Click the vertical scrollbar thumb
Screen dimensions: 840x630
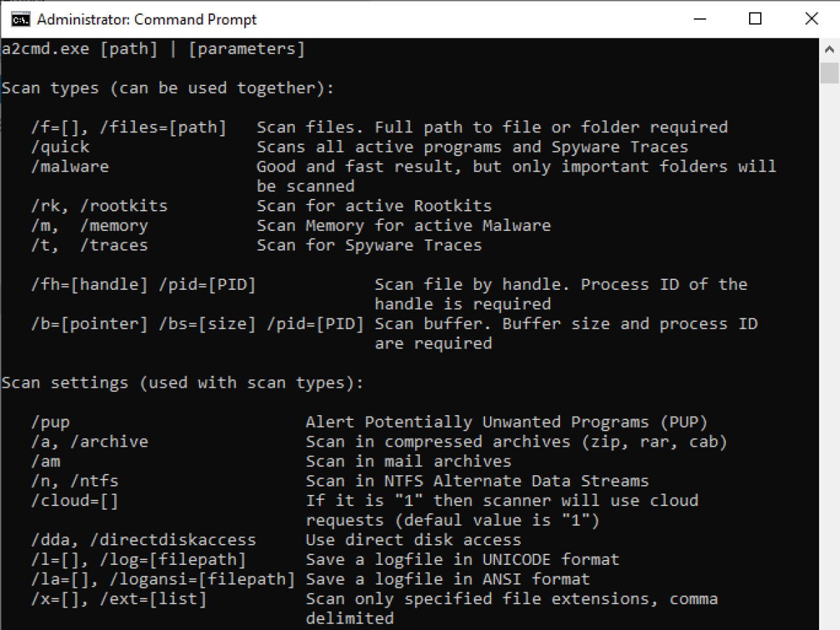pyautogui.click(x=829, y=72)
